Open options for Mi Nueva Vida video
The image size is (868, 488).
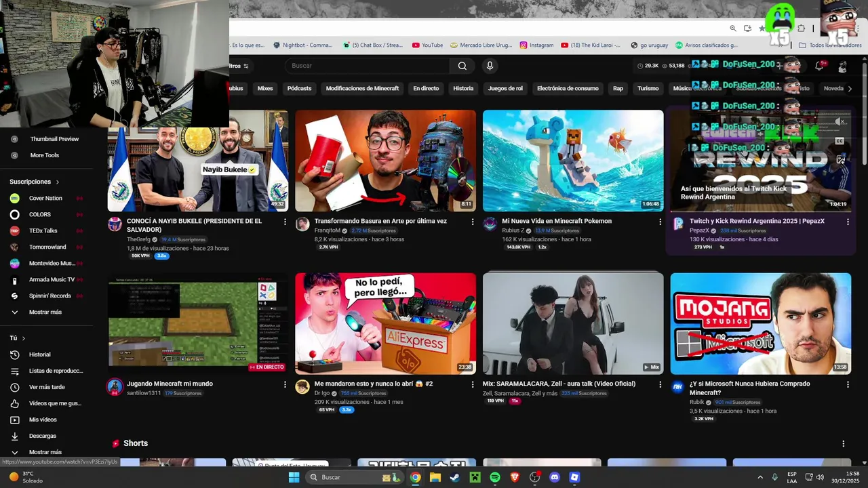[660, 222]
